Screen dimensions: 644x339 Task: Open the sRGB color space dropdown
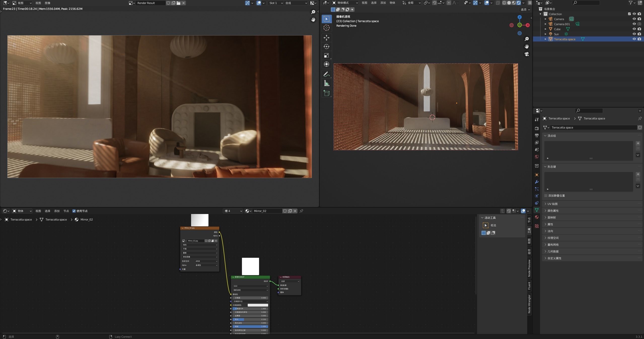206,261
